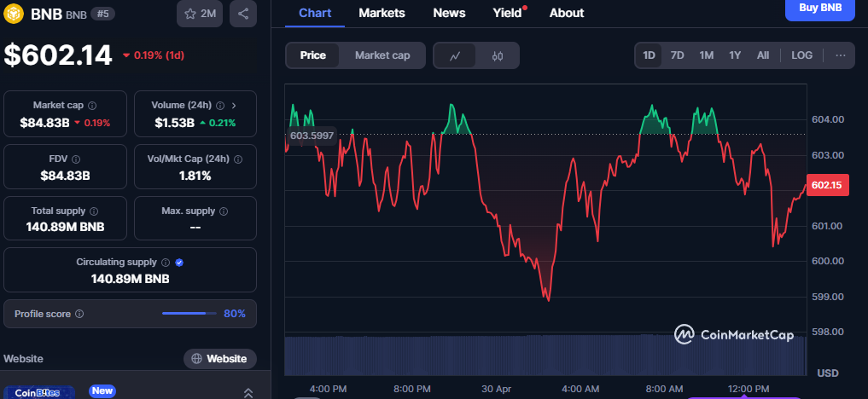
Task: Select the candlestick chart view icon
Action: click(497, 55)
